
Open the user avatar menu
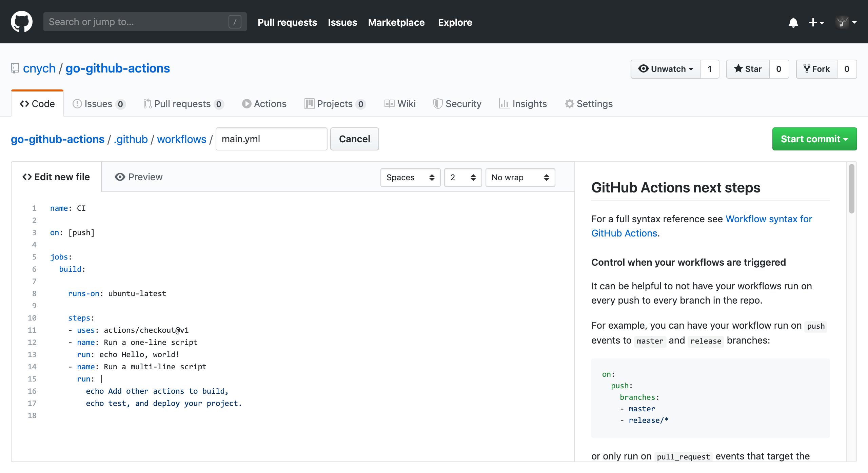tap(844, 22)
